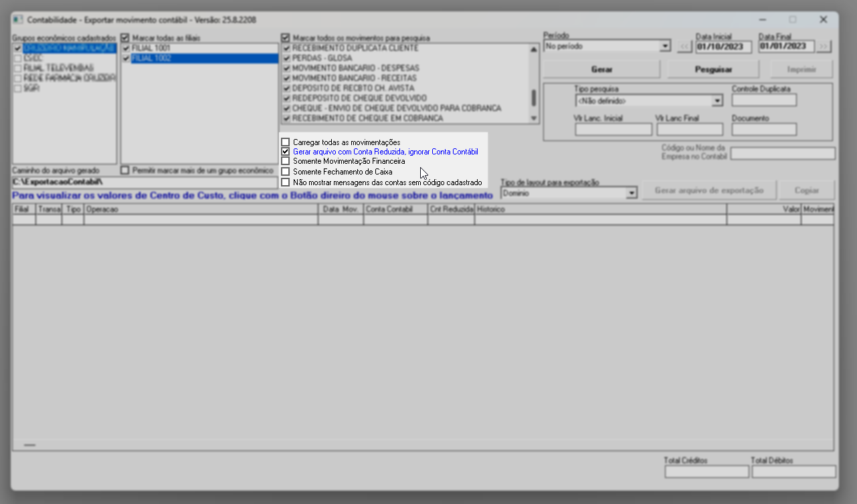
Task: Toggle 'Marcar todos os movimentos para pesquisa'
Action: (x=286, y=38)
